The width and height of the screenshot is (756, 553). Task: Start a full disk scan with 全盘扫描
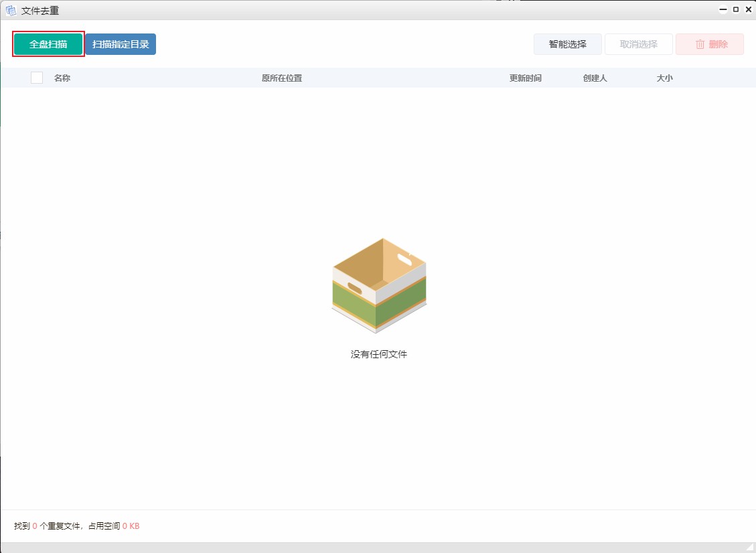47,44
